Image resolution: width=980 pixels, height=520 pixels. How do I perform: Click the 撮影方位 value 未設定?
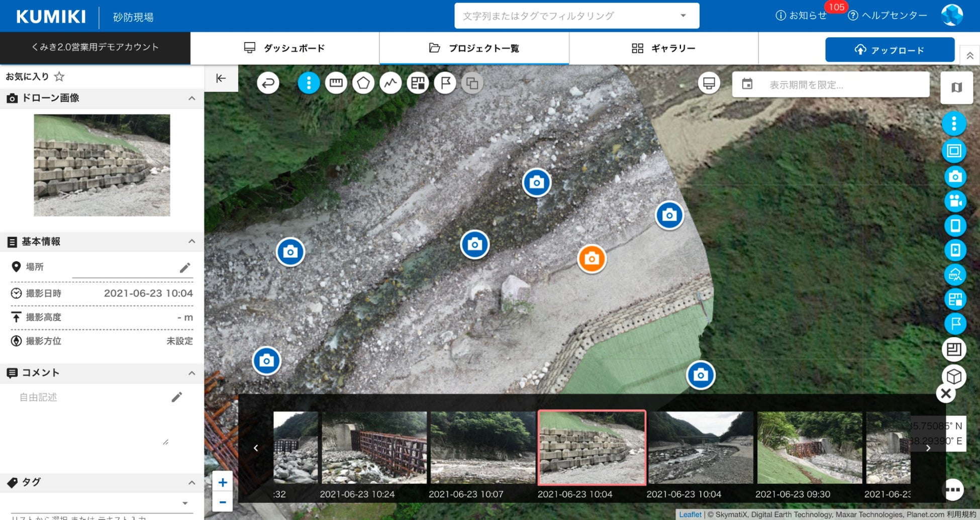(179, 341)
